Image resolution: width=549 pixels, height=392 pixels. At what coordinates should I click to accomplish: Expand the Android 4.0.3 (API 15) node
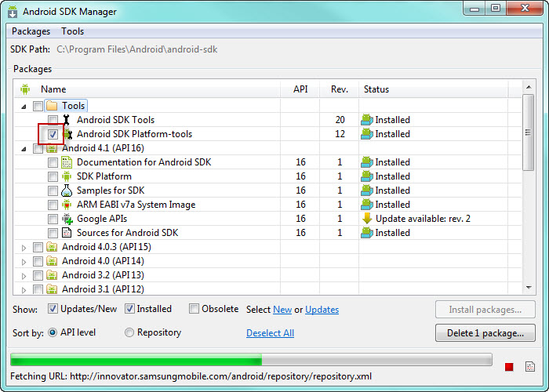(x=24, y=248)
